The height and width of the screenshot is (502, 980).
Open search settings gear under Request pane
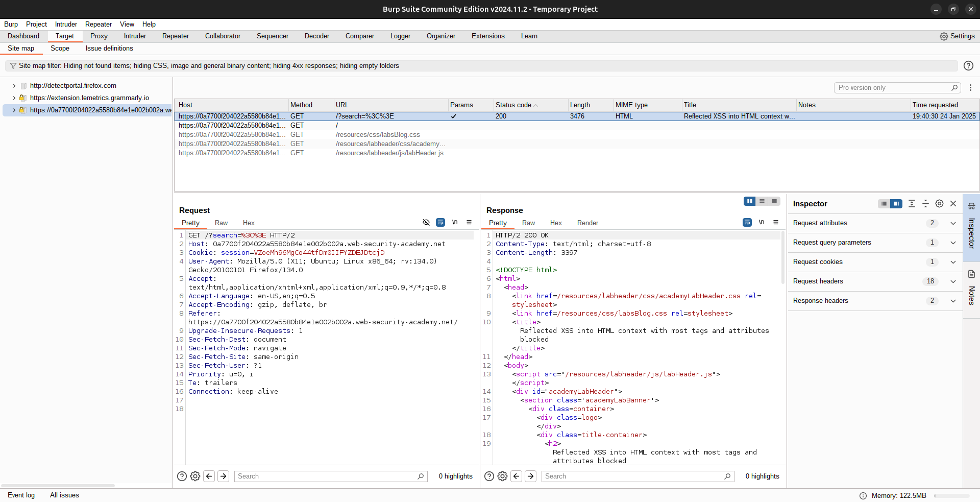[195, 476]
